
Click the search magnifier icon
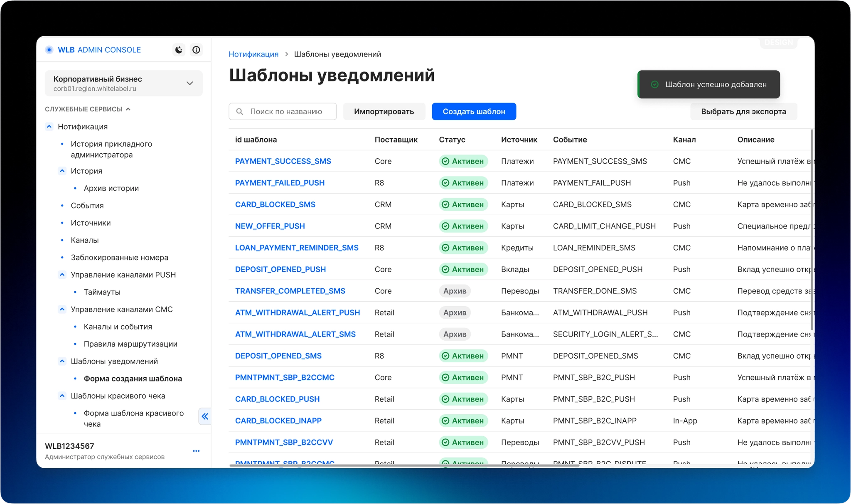239,111
